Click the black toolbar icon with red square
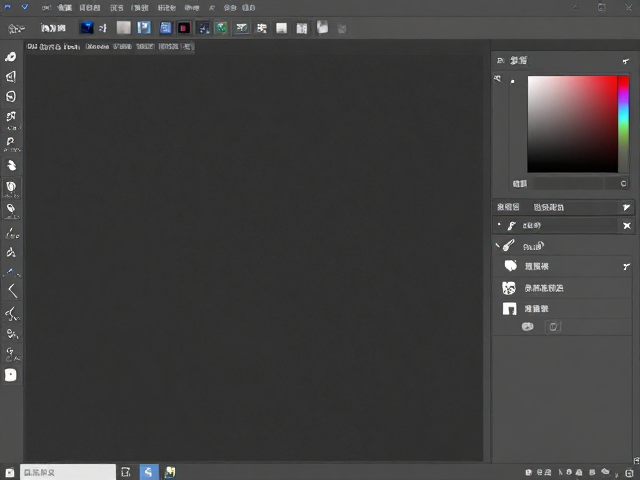 (184, 28)
